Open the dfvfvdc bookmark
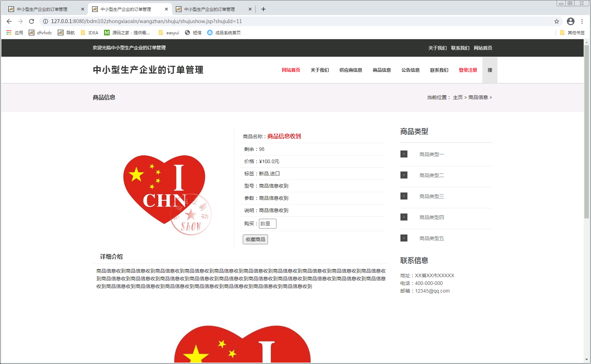 (x=40, y=33)
